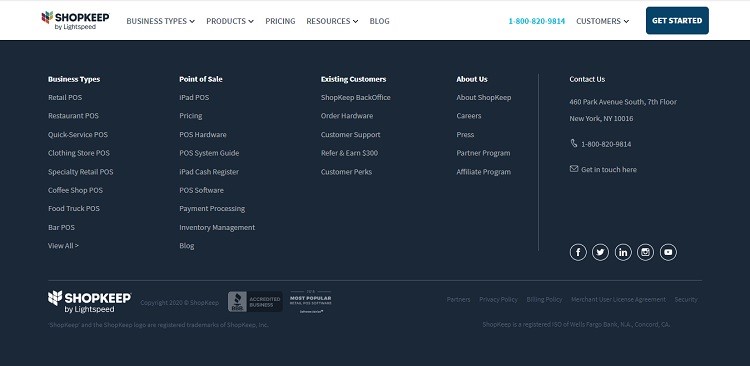Open ShopKeep's Facebook page icon
Screen dimensions: 750x366
[x=578, y=252]
